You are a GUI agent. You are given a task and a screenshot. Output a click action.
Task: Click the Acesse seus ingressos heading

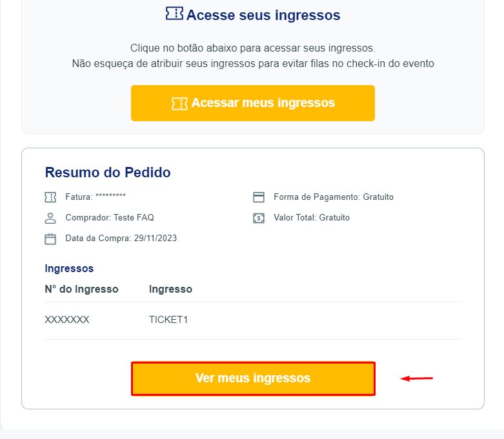(263, 15)
